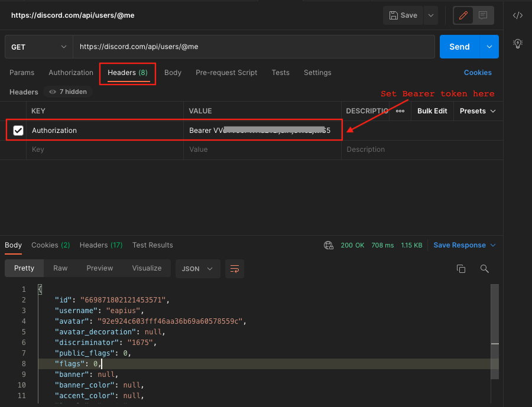Click the Bulk Edit link
532x407 pixels.
point(432,111)
